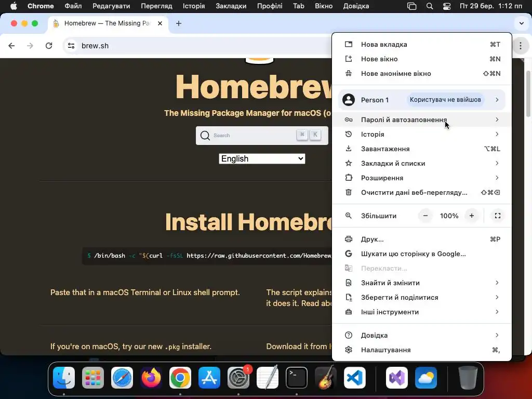Decrease zoom with minus button
Image resolution: width=532 pixels, height=399 pixels.
(x=425, y=216)
